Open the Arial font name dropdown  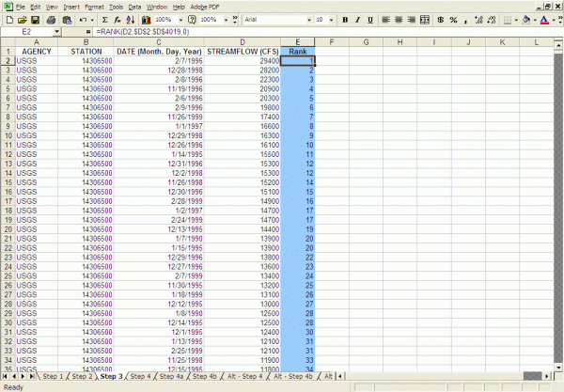(309, 20)
